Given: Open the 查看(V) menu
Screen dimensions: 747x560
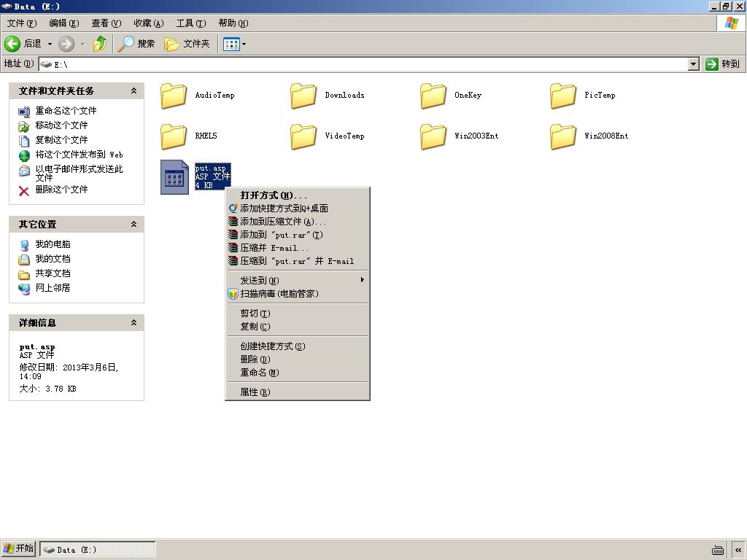Looking at the screenshot, I should pos(107,23).
